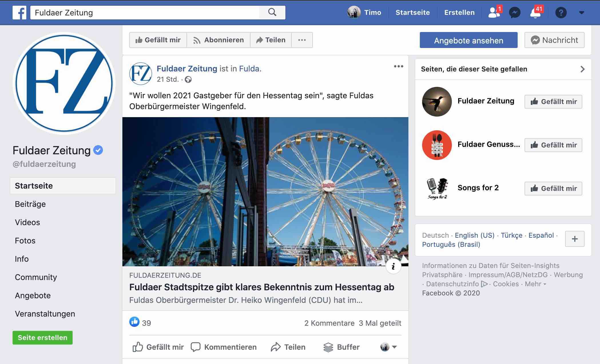Screen dimensions: 600x364
Task: Open Angebote in the sidebar
Action: tap(33, 295)
